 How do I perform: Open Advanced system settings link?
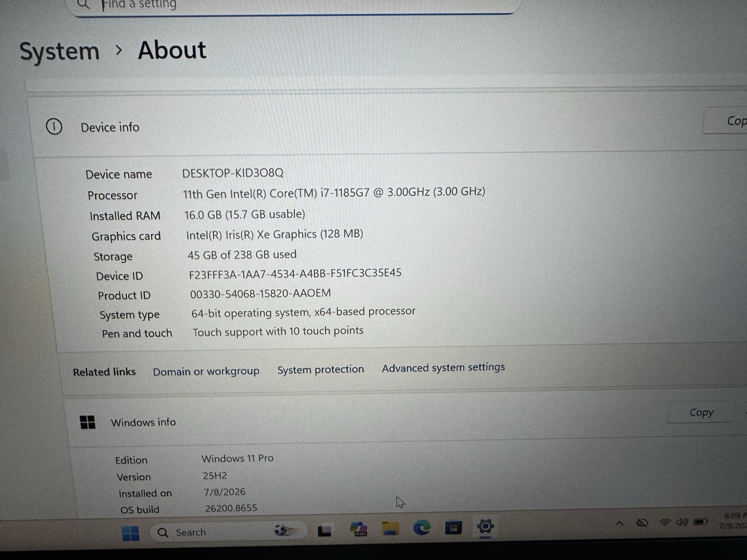(444, 368)
